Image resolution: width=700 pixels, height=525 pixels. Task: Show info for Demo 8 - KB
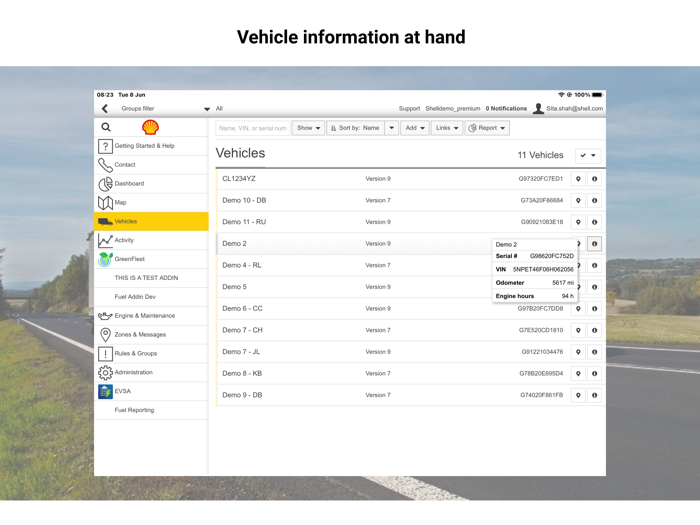[x=595, y=374]
